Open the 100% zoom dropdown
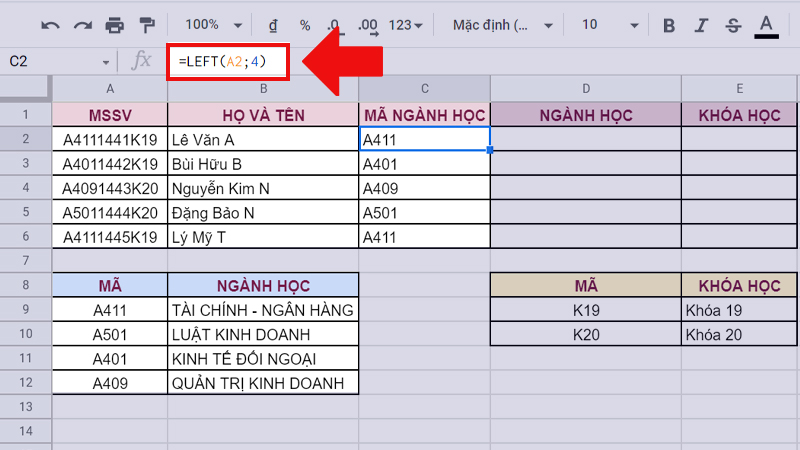Image resolution: width=800 pixels, height=450 pixels. pos(210,24)
